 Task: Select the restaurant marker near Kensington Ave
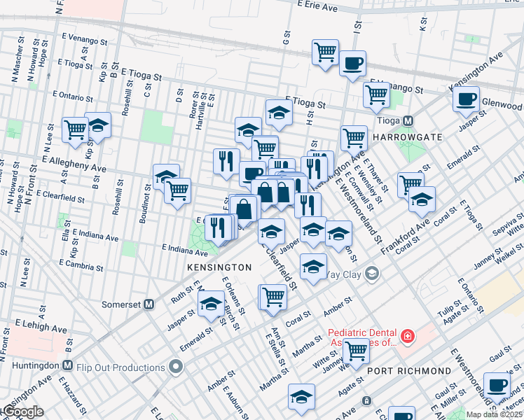pyautogui.click(x=314, y=169)
